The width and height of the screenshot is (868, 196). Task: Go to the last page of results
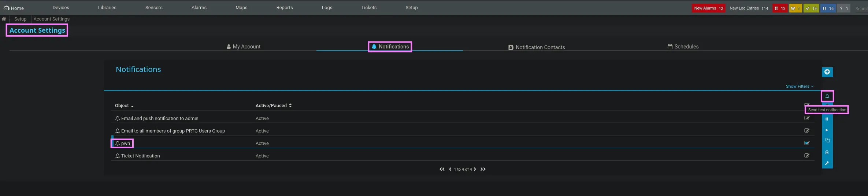click(483, 169)
